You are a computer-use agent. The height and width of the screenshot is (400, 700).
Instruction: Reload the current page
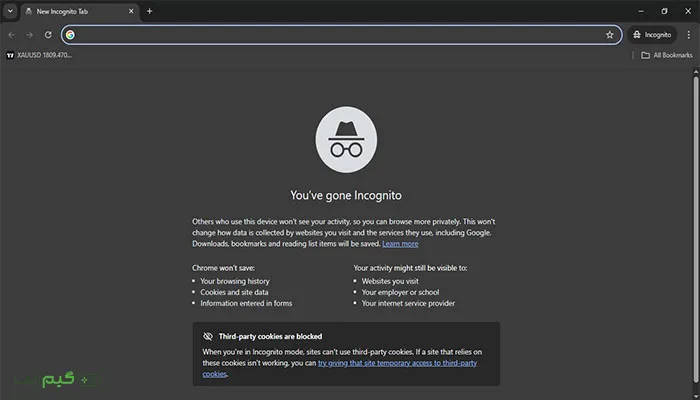click(x=47, y=34)
